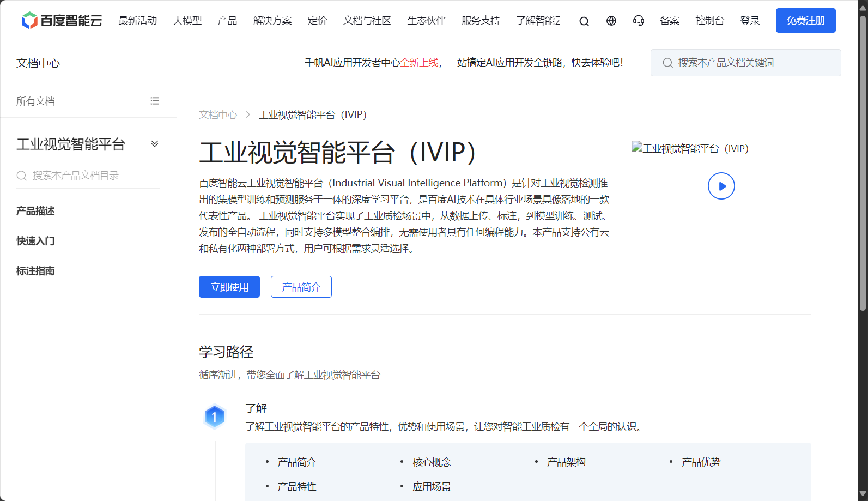
Task: Click the 免费注册 button
Action: coord(806,21)
